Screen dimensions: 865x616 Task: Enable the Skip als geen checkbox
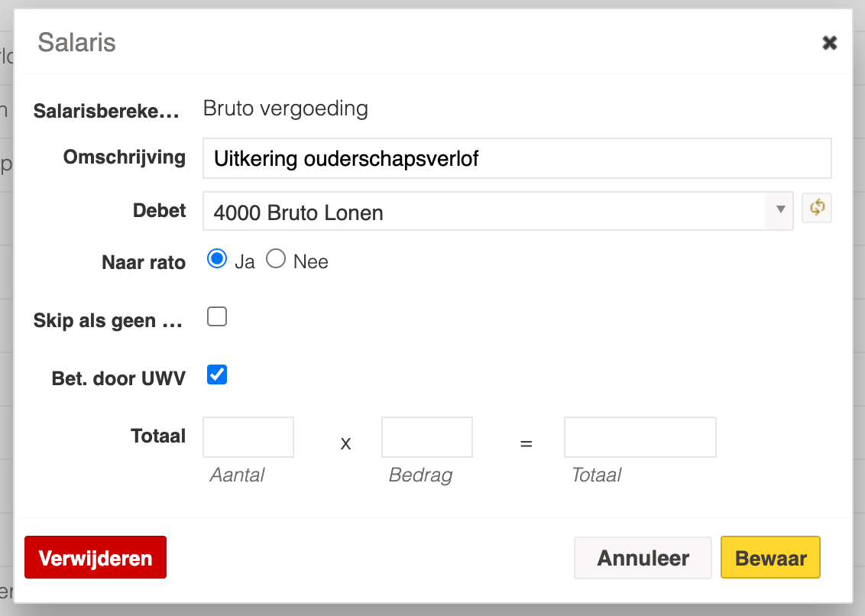tap(217, 317)
